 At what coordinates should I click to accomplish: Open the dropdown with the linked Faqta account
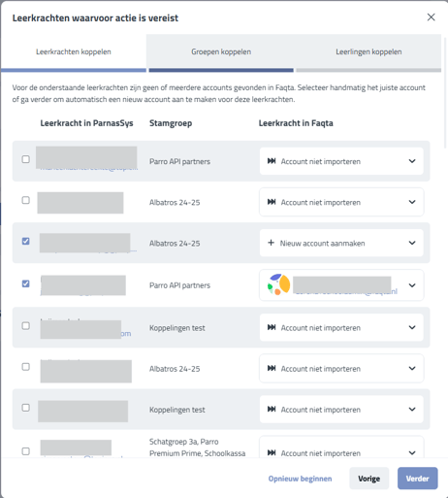[x=341, y=285]
